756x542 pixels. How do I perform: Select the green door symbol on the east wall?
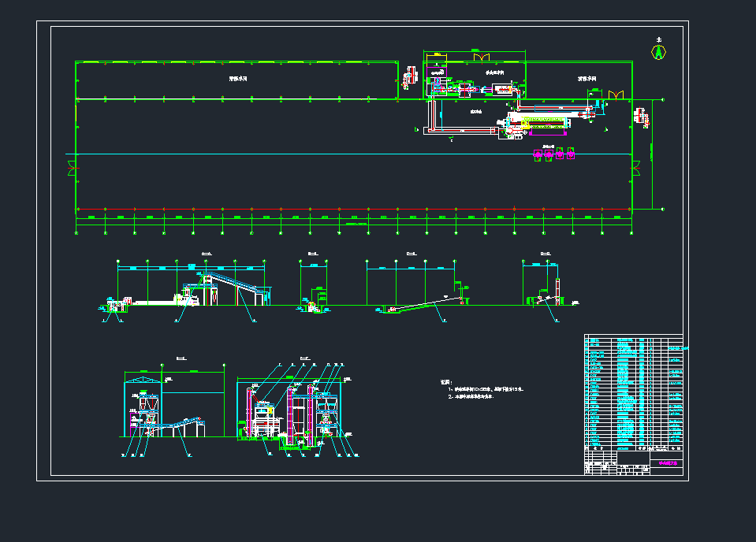pos(635,168)
